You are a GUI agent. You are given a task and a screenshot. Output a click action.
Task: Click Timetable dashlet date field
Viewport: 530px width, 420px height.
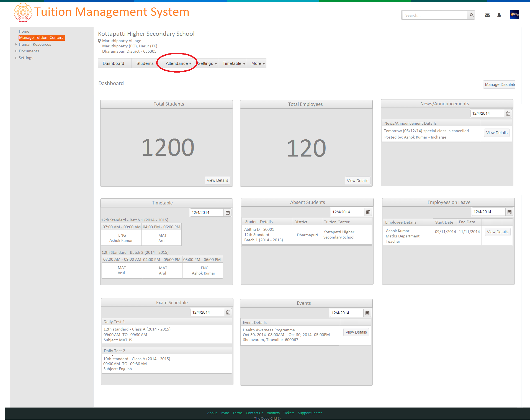pos(207,212)
